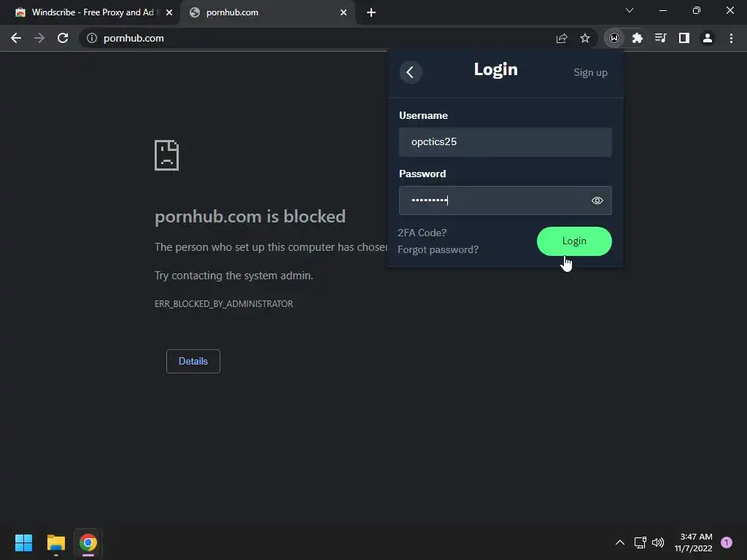This screenshot has height=560, width=747.
Task: Navigate back in the browser
Action: 16,38
